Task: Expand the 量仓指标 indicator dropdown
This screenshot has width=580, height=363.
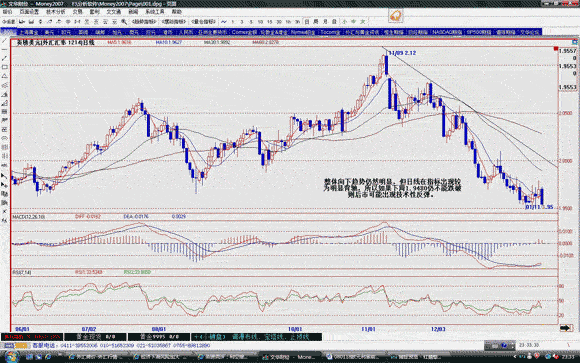Action: (x=203, y=22)
